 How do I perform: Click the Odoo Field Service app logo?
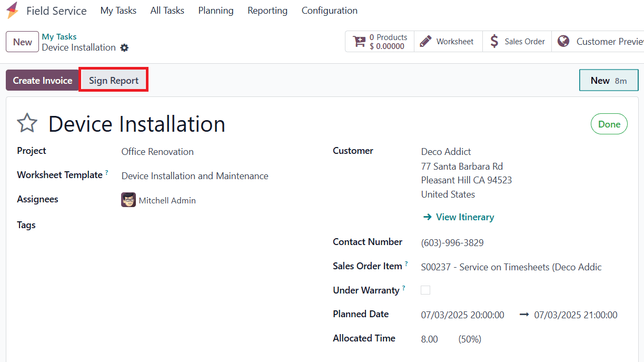coord(12,11)
